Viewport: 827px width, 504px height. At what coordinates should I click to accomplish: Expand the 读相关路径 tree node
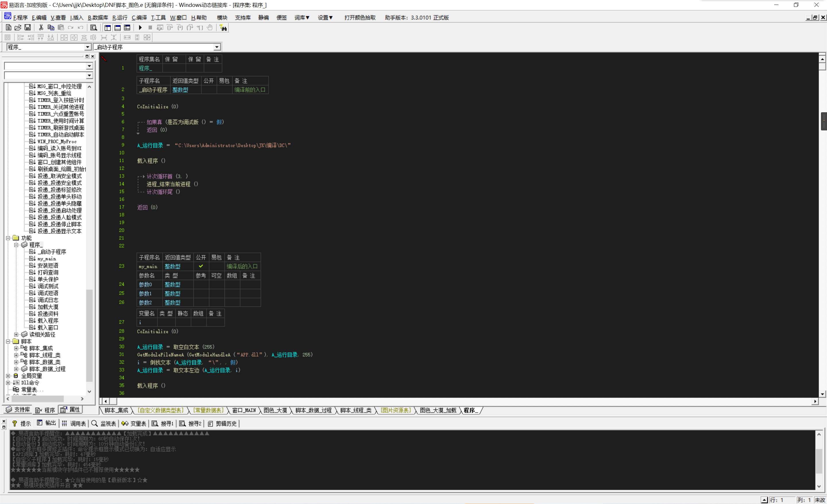coord(16,335)
